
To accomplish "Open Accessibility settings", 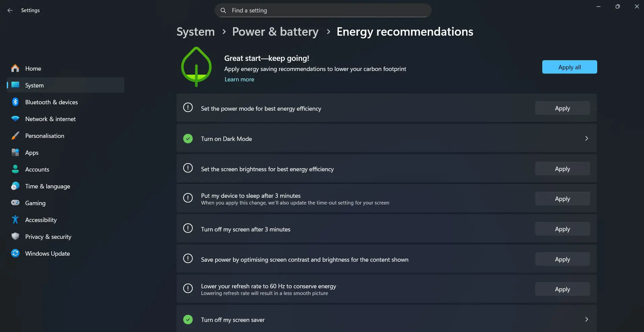I will [15, 220].
